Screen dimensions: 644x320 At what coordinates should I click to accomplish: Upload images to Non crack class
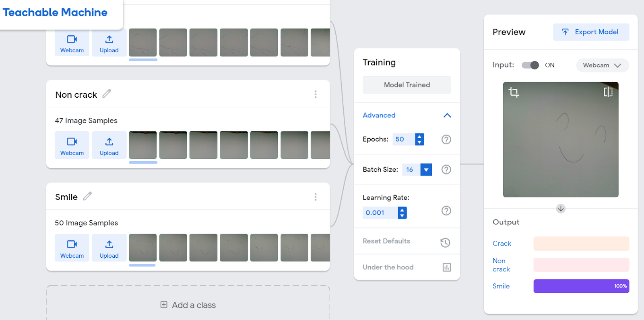click(x=109, y=145)
